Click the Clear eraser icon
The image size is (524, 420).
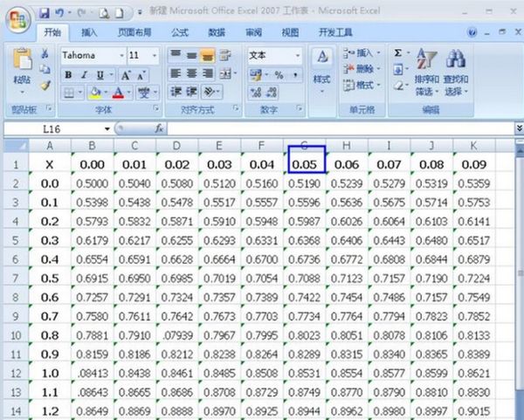point(398,86)
